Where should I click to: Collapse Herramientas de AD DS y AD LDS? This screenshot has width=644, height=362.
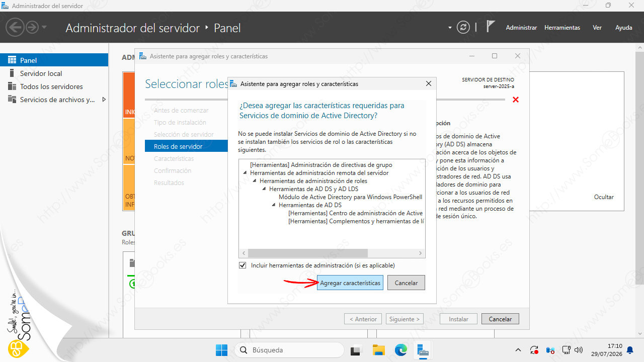tap(264, 189)
